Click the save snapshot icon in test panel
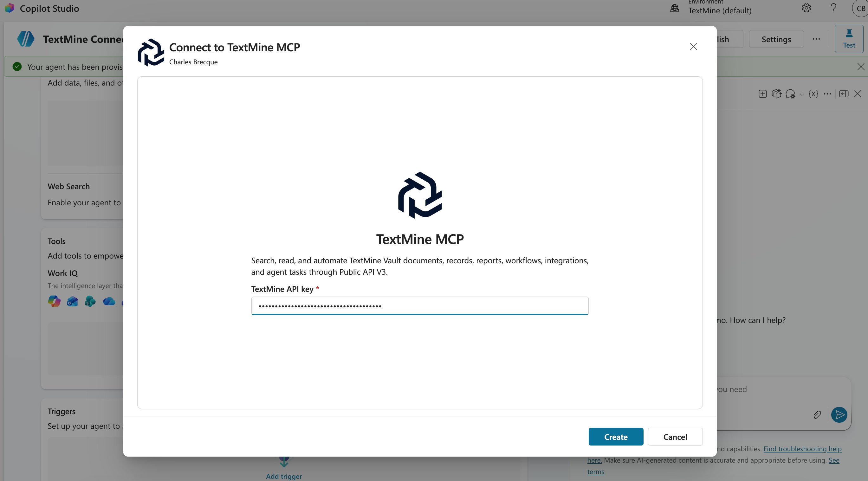 [776, 94]
